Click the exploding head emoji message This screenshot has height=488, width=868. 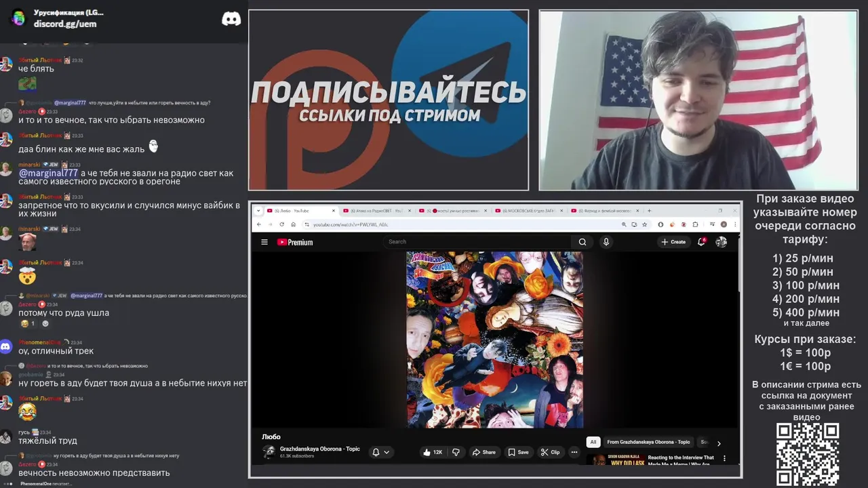click(27, 277)
